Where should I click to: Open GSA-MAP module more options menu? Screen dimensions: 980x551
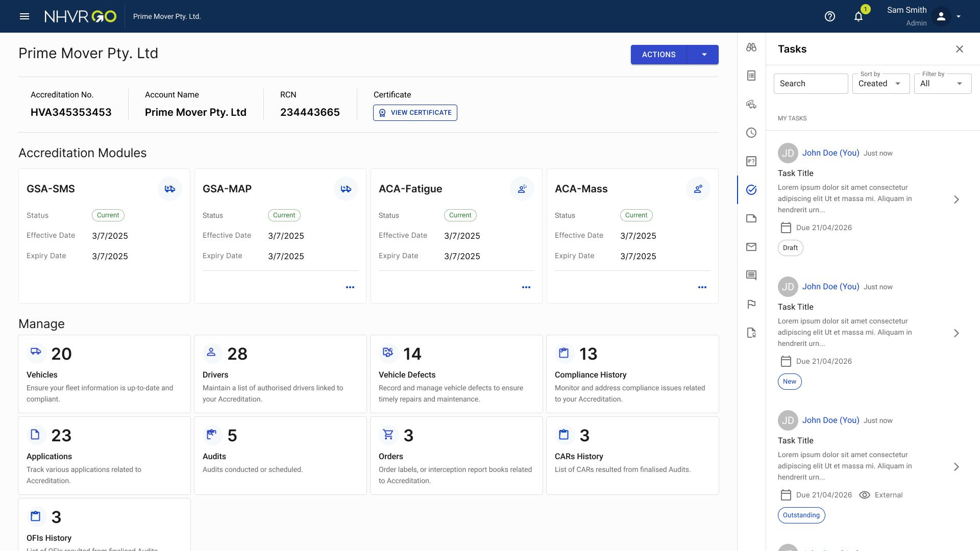[350, 287]
